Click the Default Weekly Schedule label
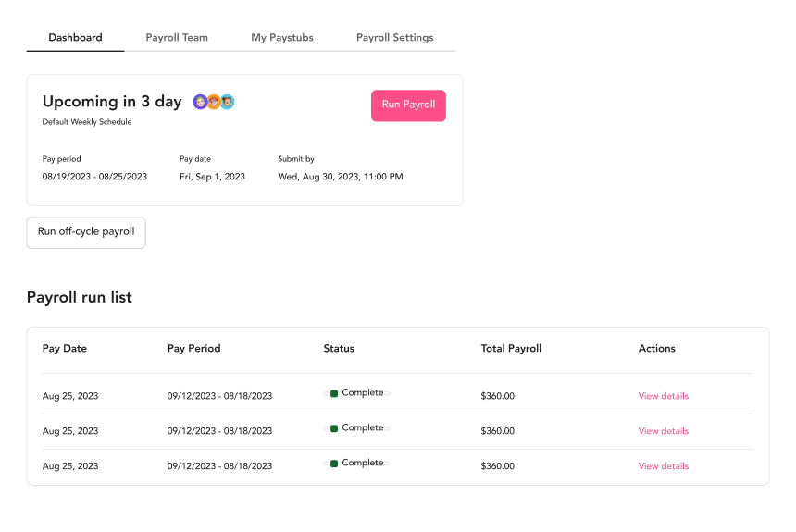 pos(87,122)
